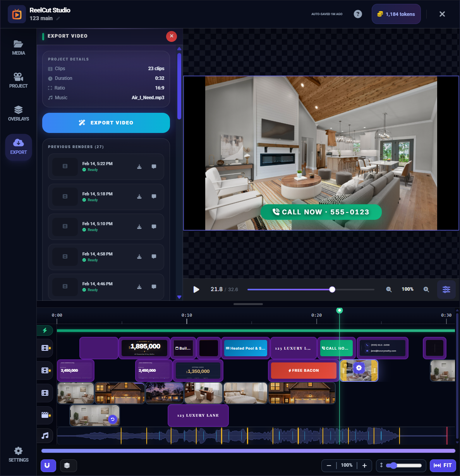Toggle magnet snapping in the timeline
Screen dimensions: 460x476
[48, 466]
